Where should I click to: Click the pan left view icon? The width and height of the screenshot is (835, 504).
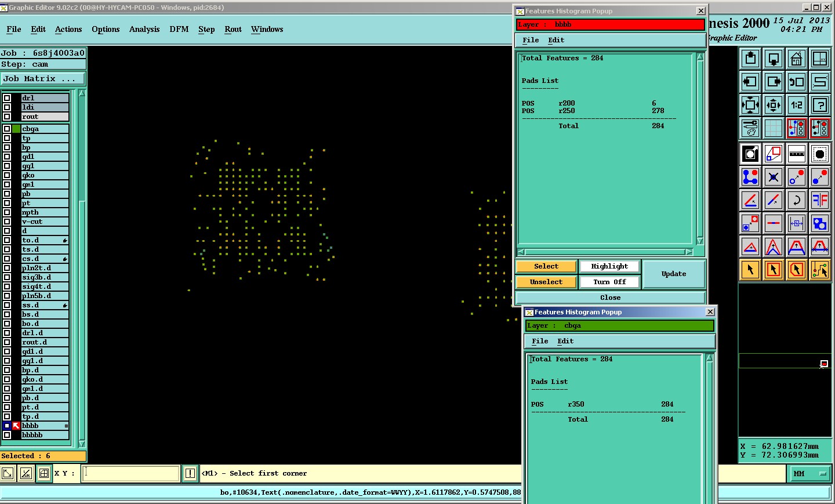click(x=750, y=82)
